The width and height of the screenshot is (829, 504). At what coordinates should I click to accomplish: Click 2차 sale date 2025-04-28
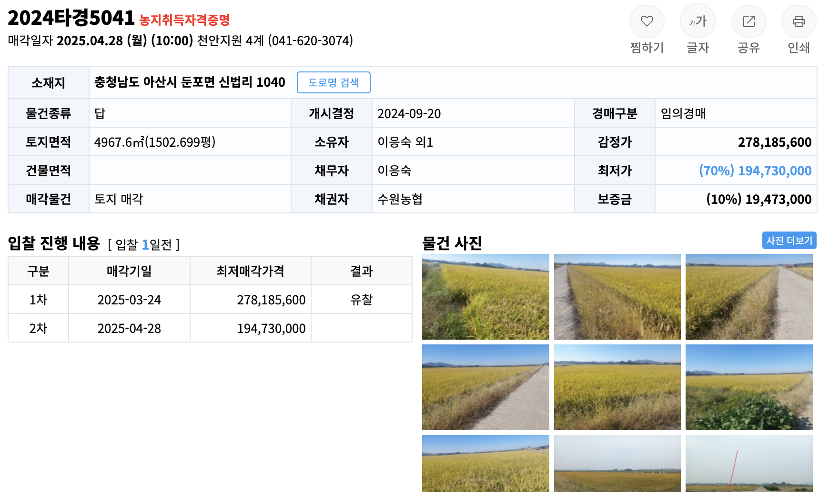(x=129, y=328)
